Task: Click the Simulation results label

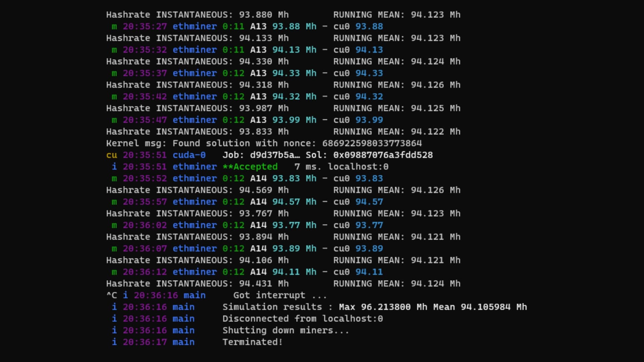Action: (x=272, y=307)
